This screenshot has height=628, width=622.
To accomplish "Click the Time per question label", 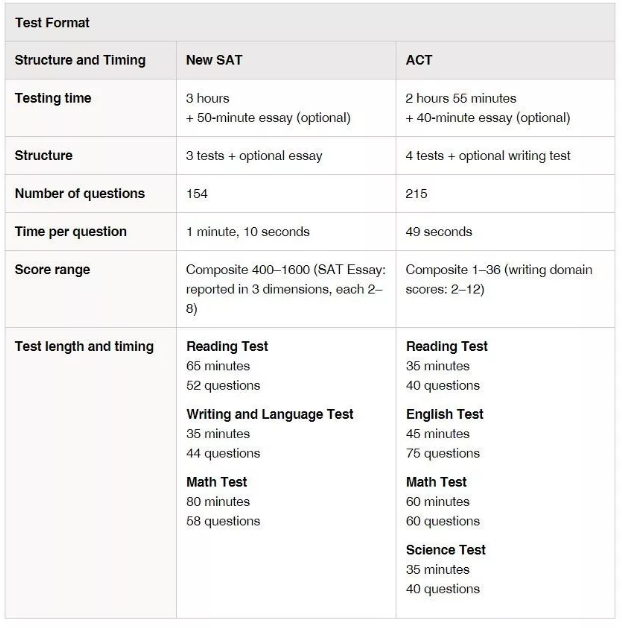I will pos(71,231).
